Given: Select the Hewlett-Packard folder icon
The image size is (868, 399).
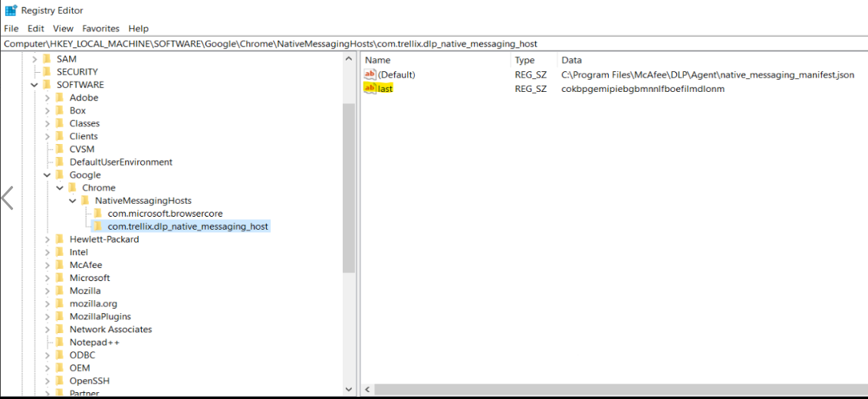Looking at the screenshot, I should pos(60,239).
